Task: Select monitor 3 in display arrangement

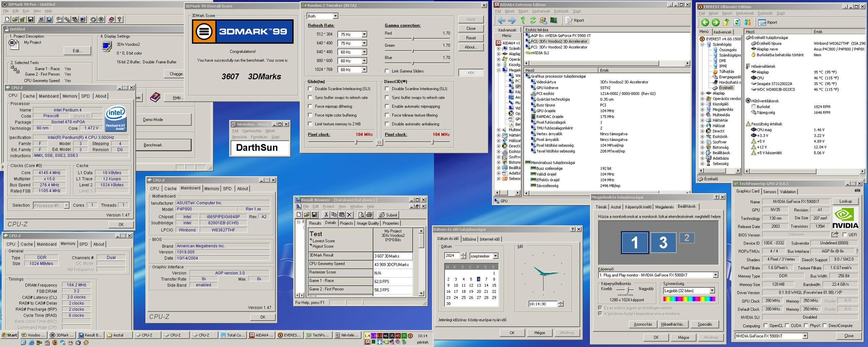Action: pos(663,242)
